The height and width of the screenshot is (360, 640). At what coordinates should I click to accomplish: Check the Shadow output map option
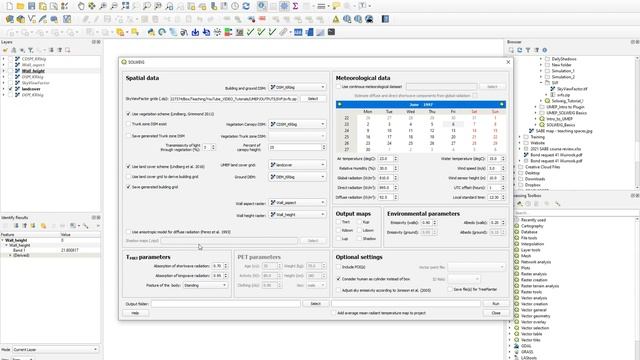point(360,238)
